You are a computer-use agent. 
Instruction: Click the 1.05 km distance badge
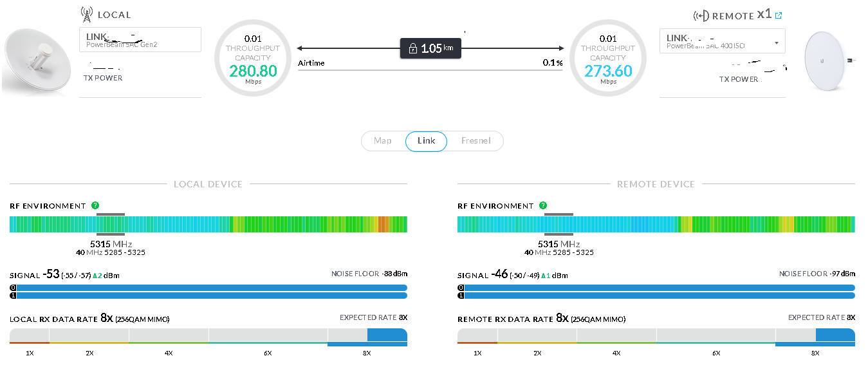point(430,48)
